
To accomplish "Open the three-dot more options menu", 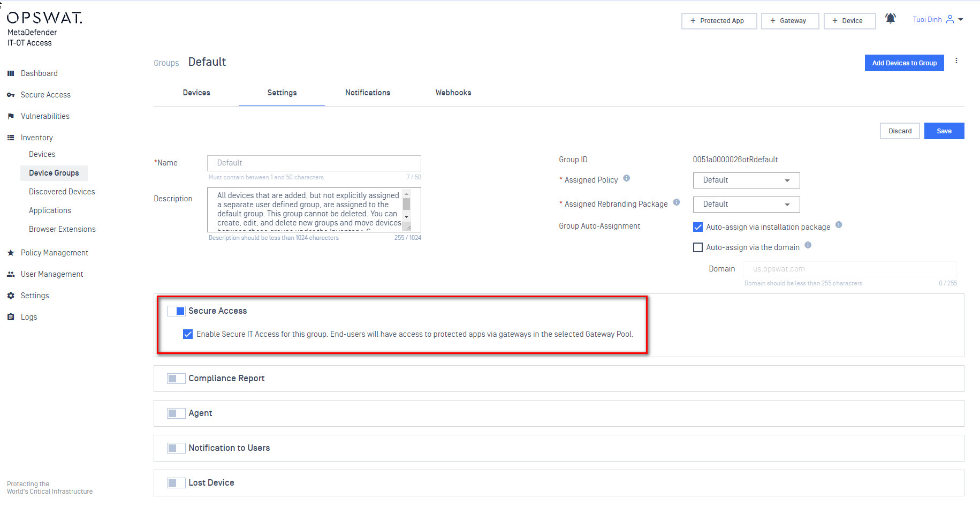I will click(956, 61).
